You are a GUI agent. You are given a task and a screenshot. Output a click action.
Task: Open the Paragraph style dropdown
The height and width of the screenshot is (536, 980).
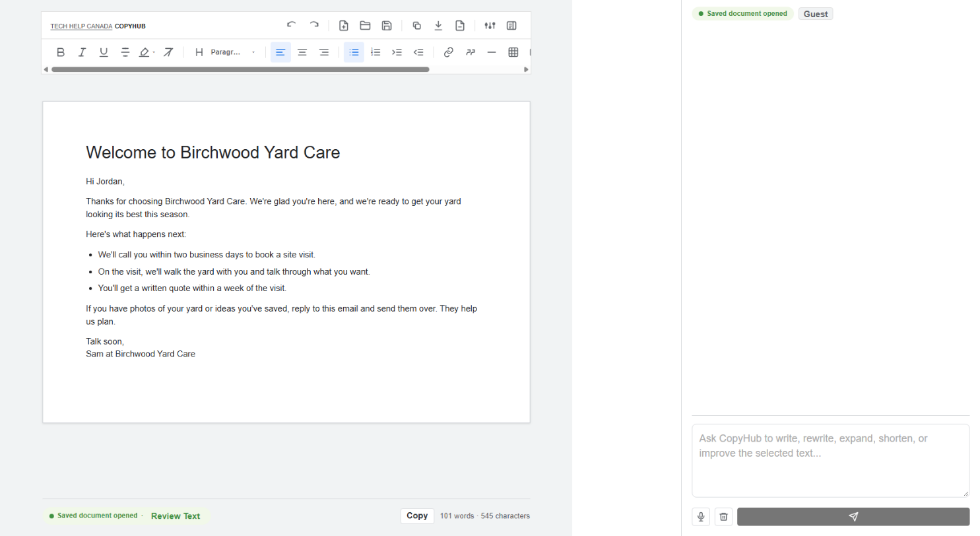(x=234, y=52)
